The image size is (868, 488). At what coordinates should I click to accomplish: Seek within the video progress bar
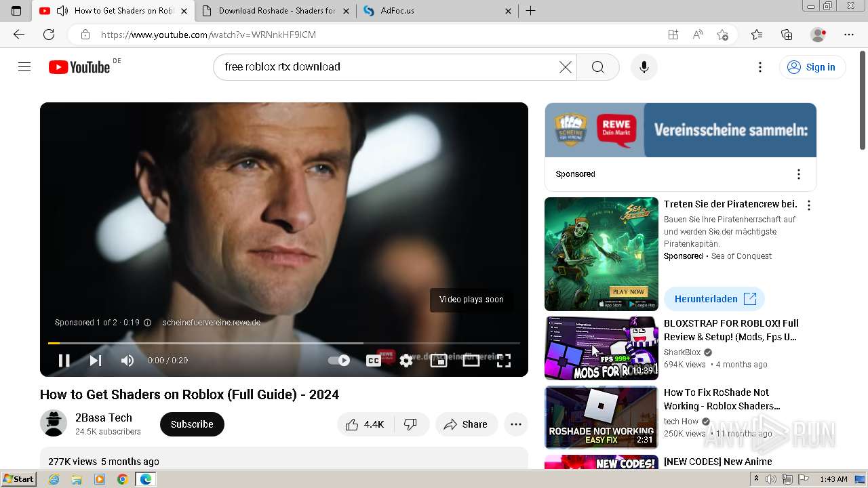point(284,343)
